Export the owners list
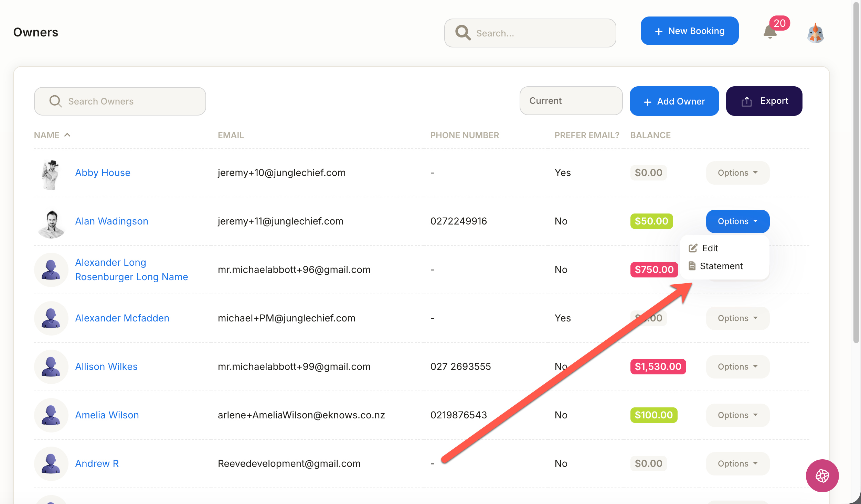861x504 pixels. tap(764, 101)
